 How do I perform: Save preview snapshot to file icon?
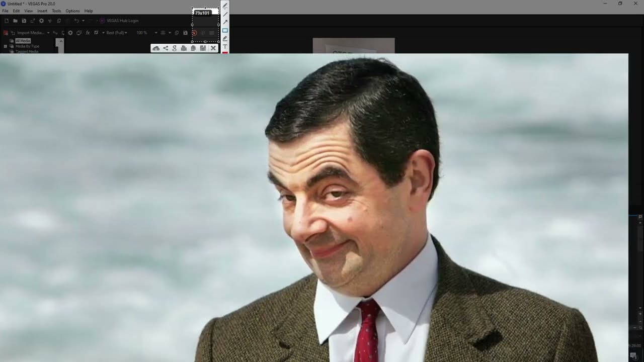(185, 33)
